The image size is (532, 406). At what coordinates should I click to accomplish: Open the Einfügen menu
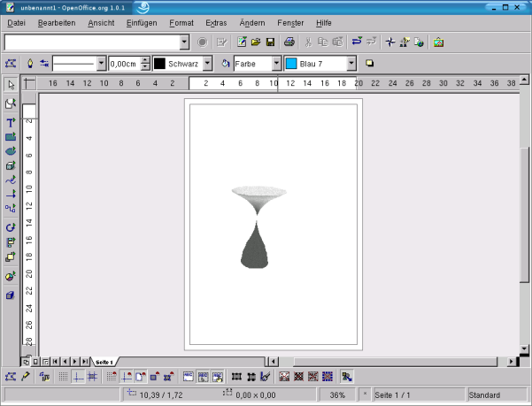[x=142, y=21]
